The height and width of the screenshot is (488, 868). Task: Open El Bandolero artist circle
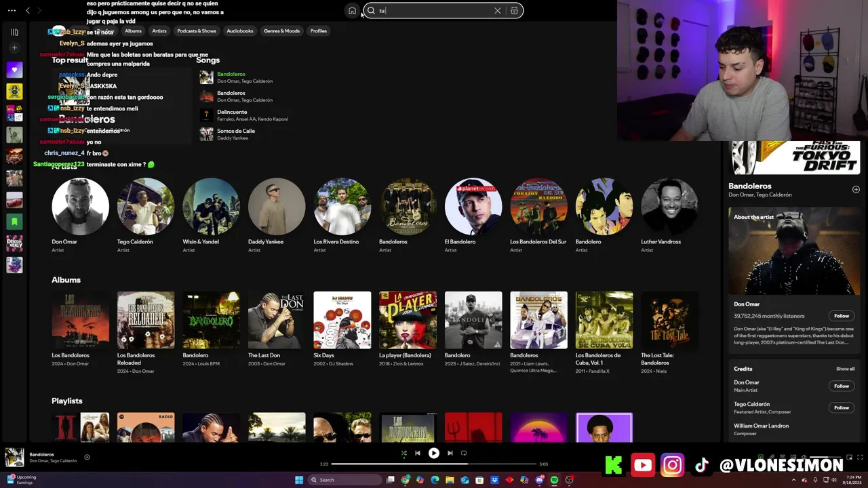473,207
